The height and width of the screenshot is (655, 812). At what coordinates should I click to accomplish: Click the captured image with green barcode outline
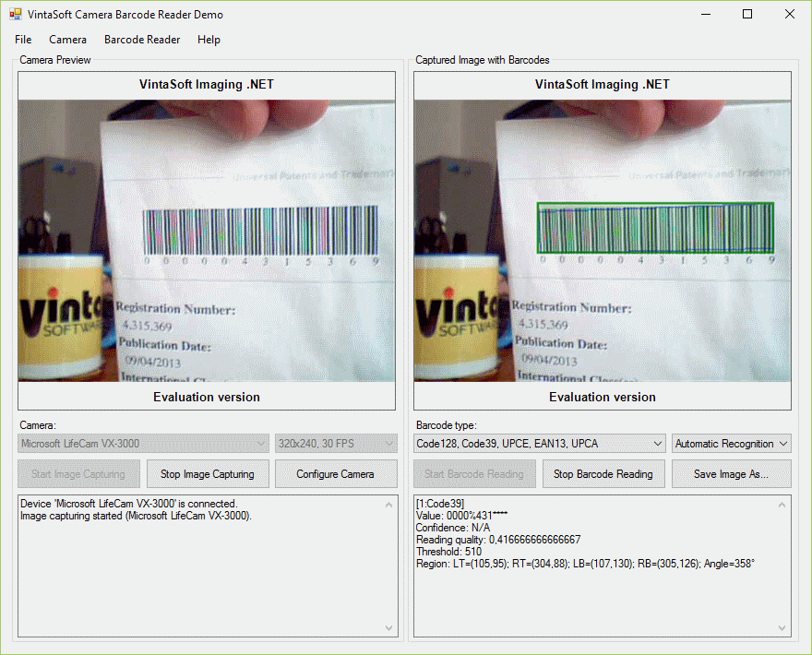point(603,241)
